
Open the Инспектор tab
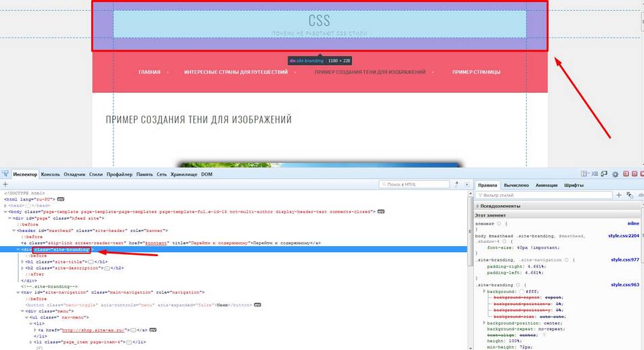pos(25,174)
